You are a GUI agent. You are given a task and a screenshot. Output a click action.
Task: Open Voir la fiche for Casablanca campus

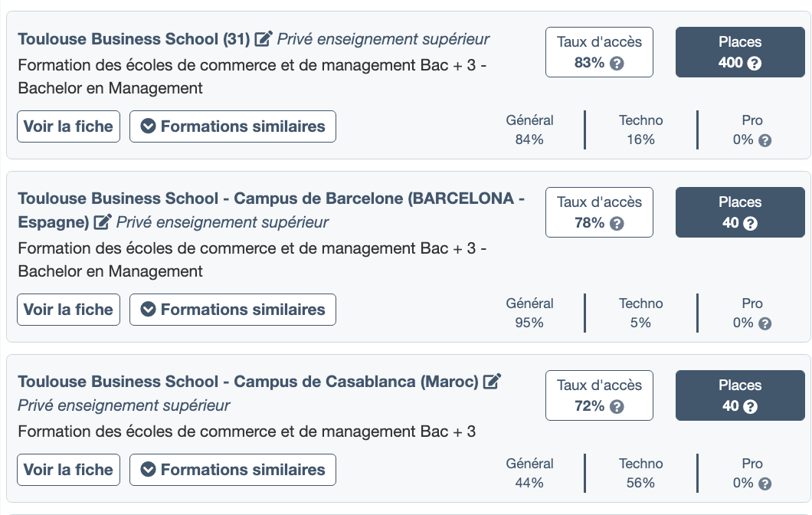pyautogui.click(x=68, y=470)
